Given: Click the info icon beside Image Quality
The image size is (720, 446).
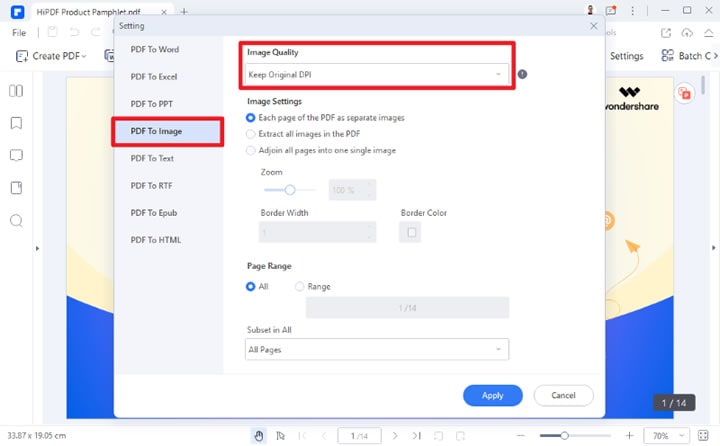Looking at the screenshot, I should pos(522,74).
